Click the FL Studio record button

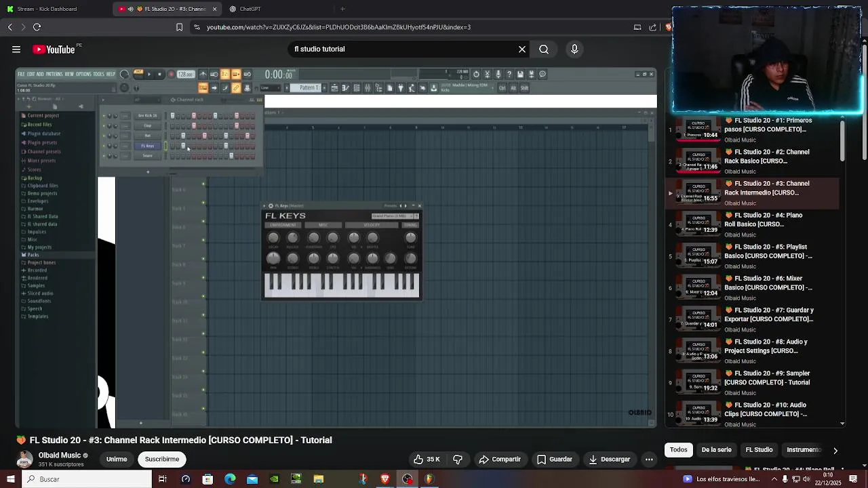(171, 74)
